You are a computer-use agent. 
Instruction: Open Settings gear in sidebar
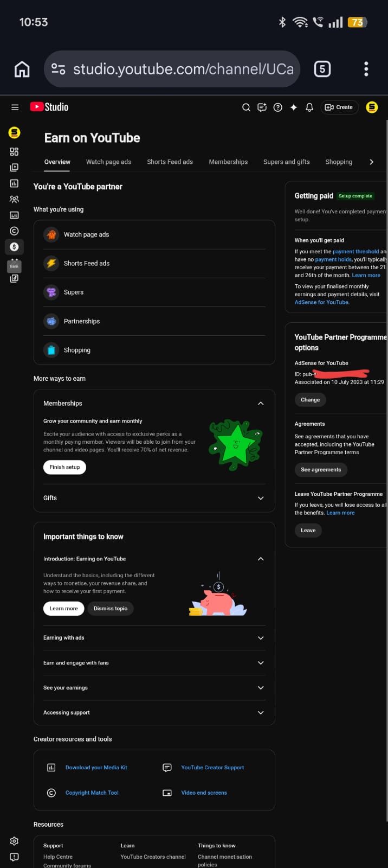[x=14, y=841]
